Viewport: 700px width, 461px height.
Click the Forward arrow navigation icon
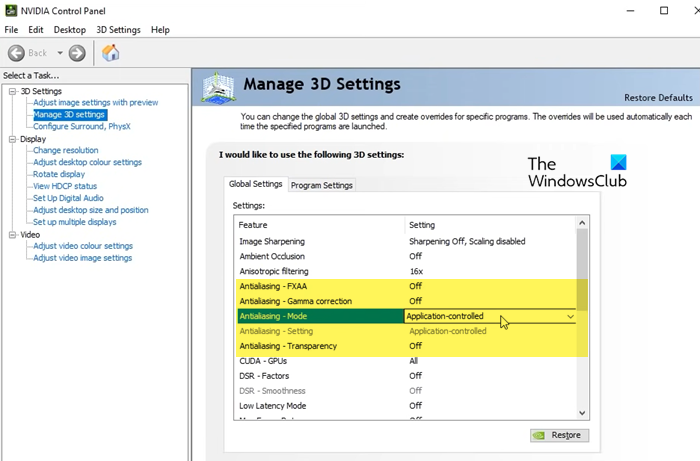[x=77, y=53]
